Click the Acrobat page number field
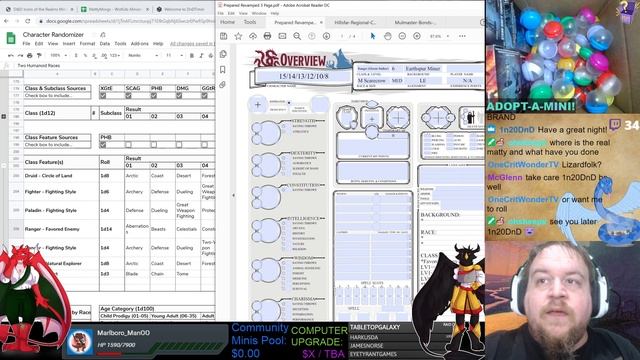This screenshot has width=640, height=360. (342, 36)
